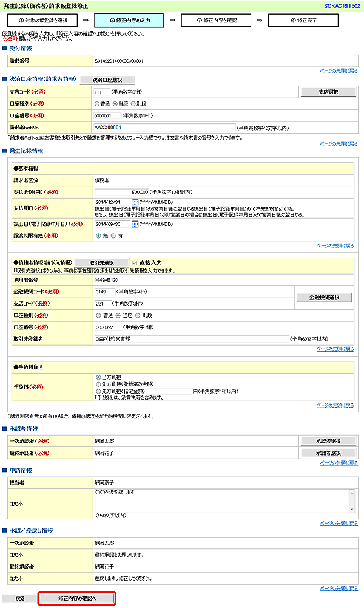
Task: Click ページの先頭に戻る under 受付情報
Action: (x=339, y=71)
